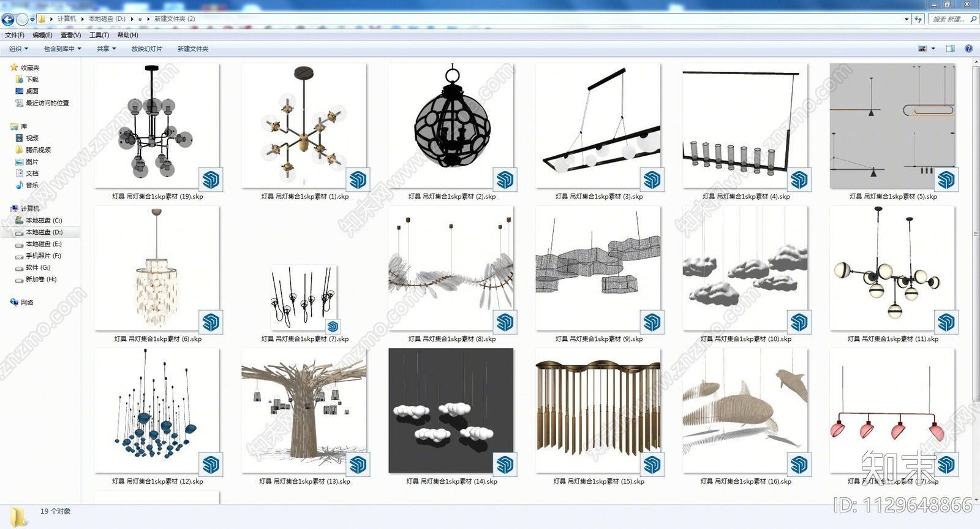This screenshot has width=980, height=529.
Task: Select dolphin sculpture thumbnail (16).skp
Action: [745, 411]
